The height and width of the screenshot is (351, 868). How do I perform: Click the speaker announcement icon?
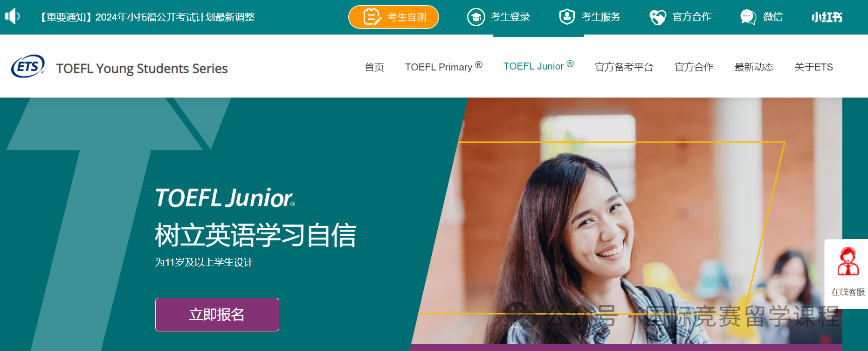tap(12, 16)
